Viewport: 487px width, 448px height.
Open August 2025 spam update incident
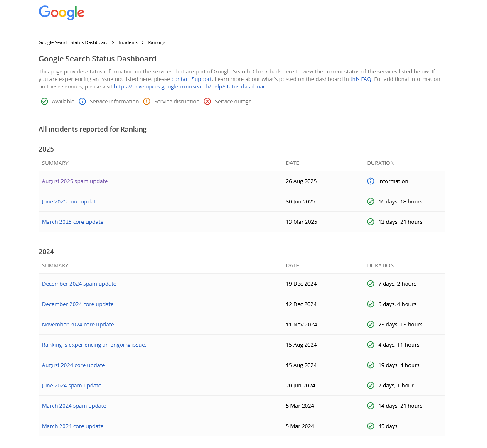coord(75,181)
